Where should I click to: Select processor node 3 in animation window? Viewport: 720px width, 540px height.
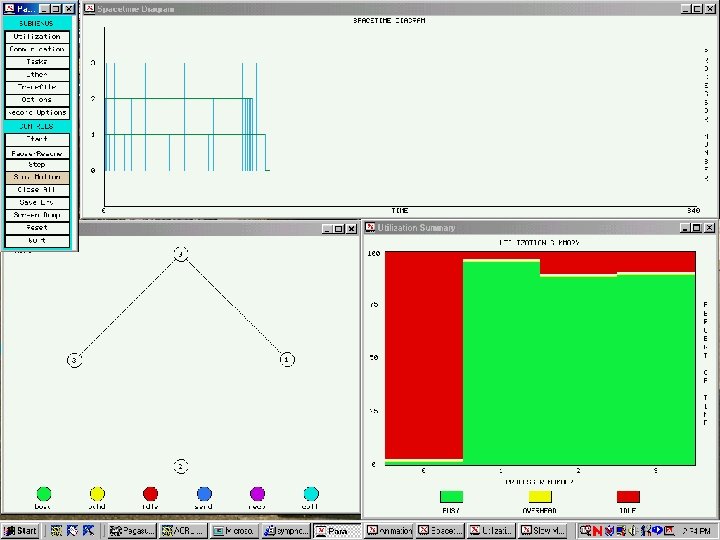[x=74, y=360]
